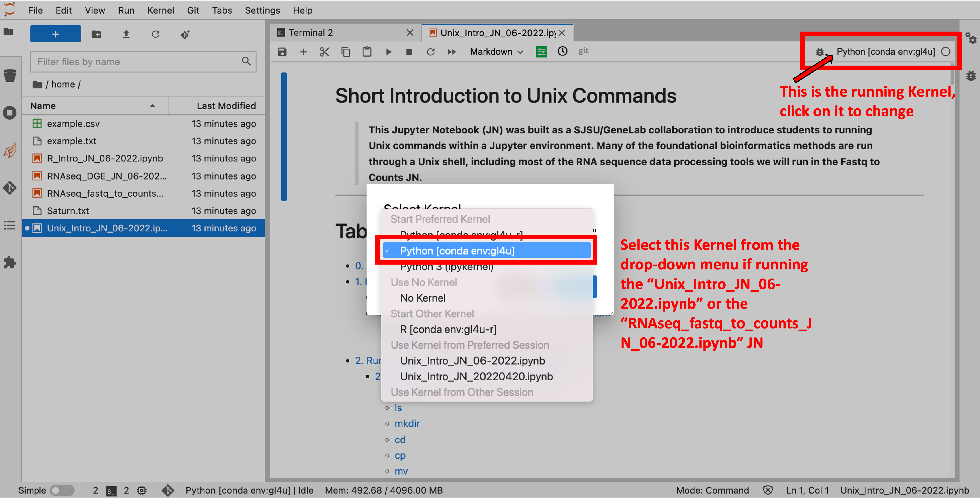Choose Python 3 (ipykernel) kernel option
This screenshot has height=498, width=980.
point(487,267)
